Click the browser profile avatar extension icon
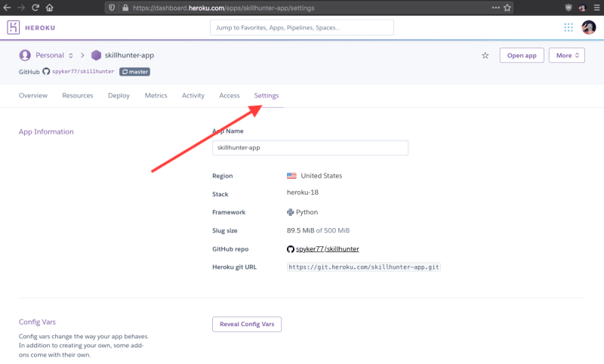The image size is (604, 364). point(582,8)
